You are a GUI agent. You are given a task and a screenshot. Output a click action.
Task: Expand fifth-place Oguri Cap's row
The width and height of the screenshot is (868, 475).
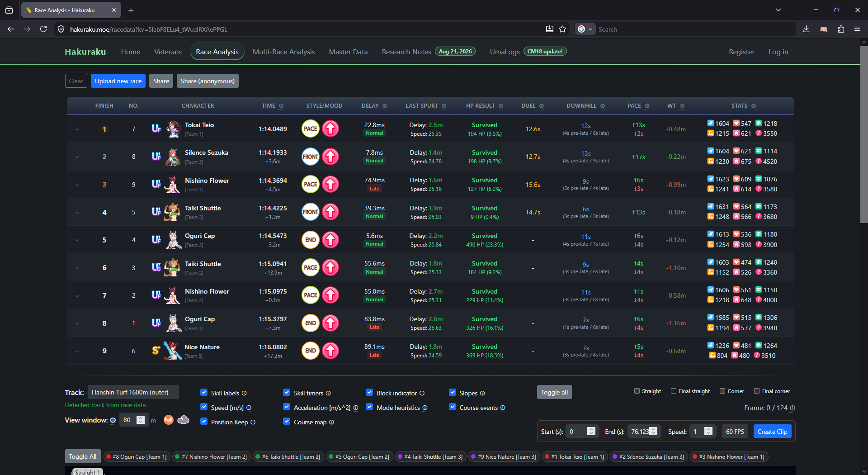(x=77, y=241)
